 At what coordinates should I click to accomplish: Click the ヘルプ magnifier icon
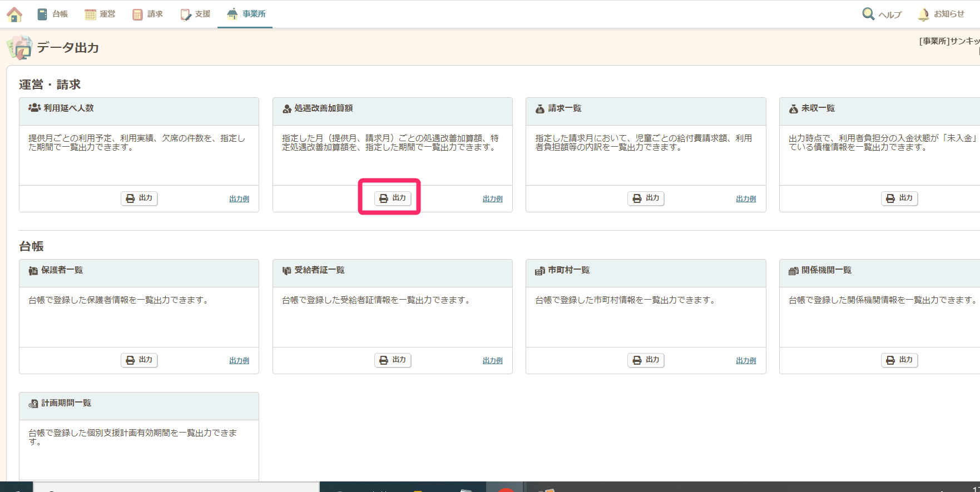point(868,14)
